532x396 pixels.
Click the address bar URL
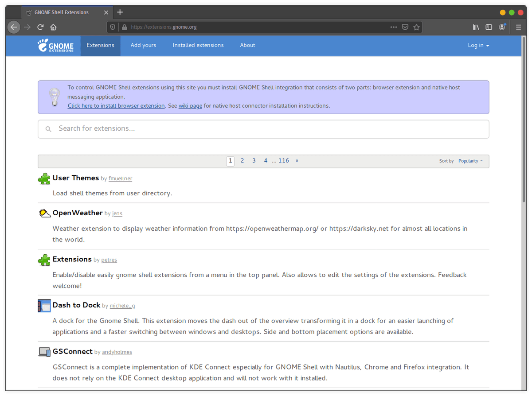click(164, 27)
